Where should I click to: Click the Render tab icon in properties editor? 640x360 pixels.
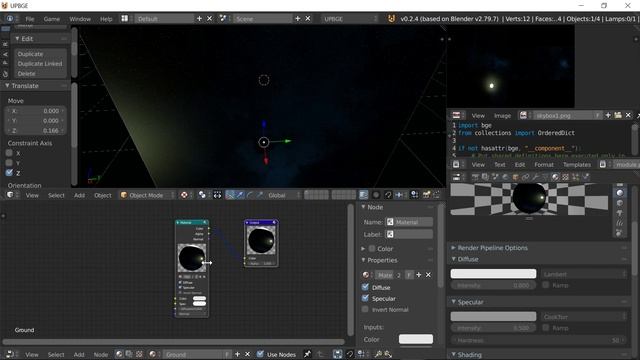click(475, 177)
